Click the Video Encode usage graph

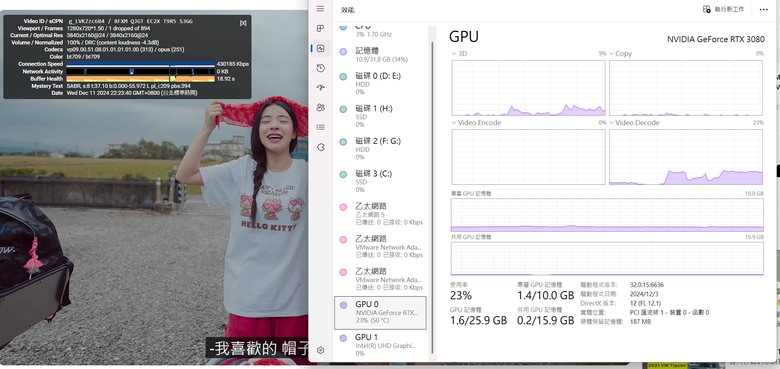[528, 157]
